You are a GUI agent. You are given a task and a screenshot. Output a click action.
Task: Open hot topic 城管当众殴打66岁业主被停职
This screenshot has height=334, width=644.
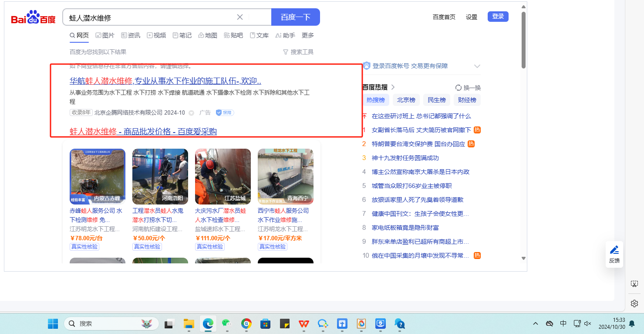[x=412, y=186]
